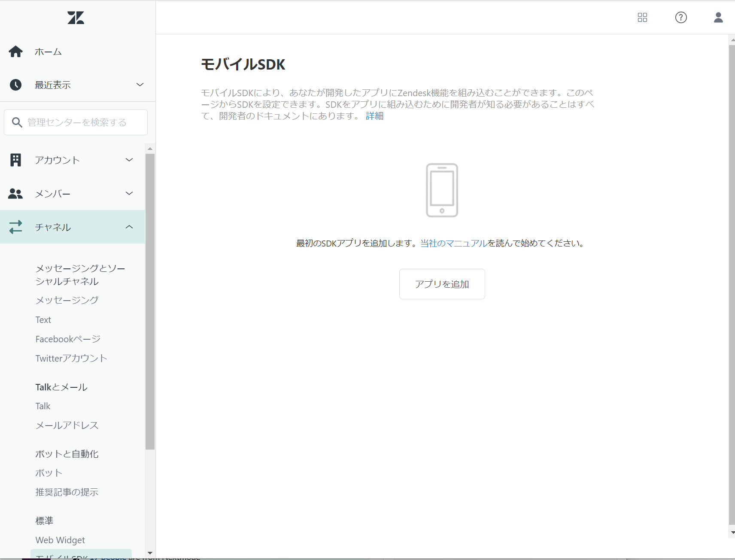Click the 最近表示 clock icon
735x560 pixels.
15,85
